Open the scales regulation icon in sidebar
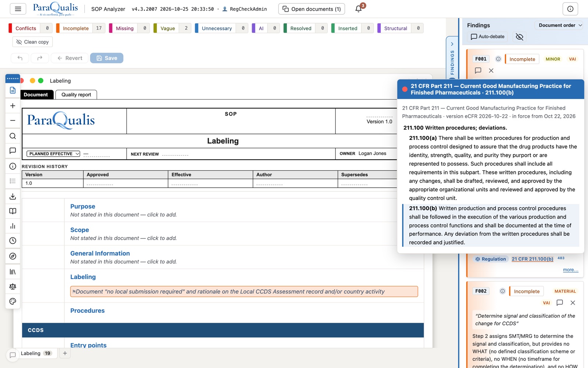 13,286
